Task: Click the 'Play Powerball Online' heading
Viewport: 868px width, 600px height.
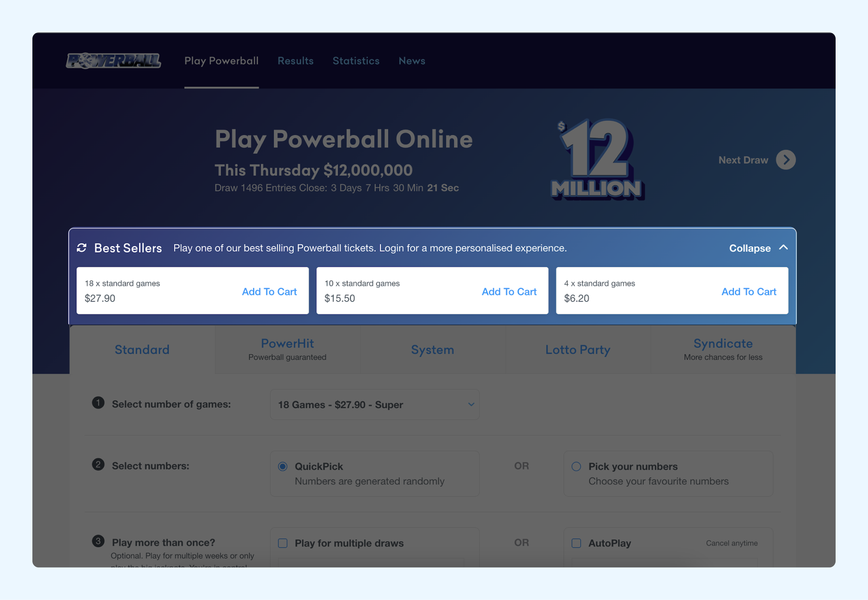Action: (344, 139)
